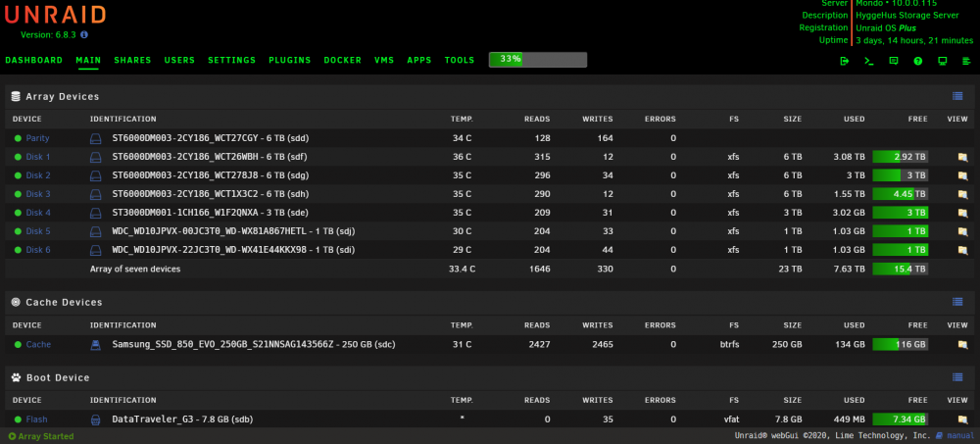Click the paw icon beside Boot Device
This screenshot has height=444, width=980.
click(16, 377)
